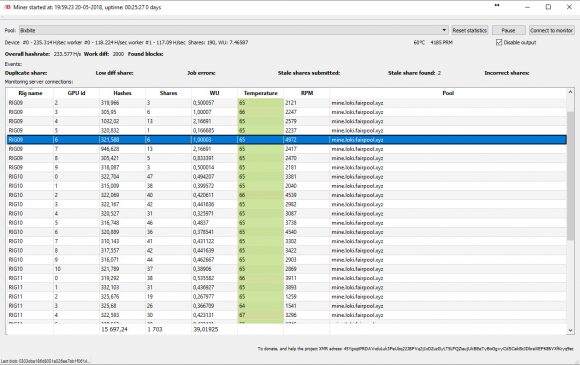580x365 pixels.
Task: Click WU value 0,441636
Action: pos(203,205)
